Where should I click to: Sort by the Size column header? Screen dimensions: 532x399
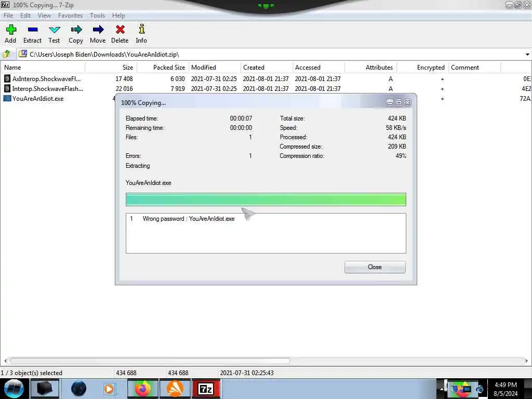[111, 68]
